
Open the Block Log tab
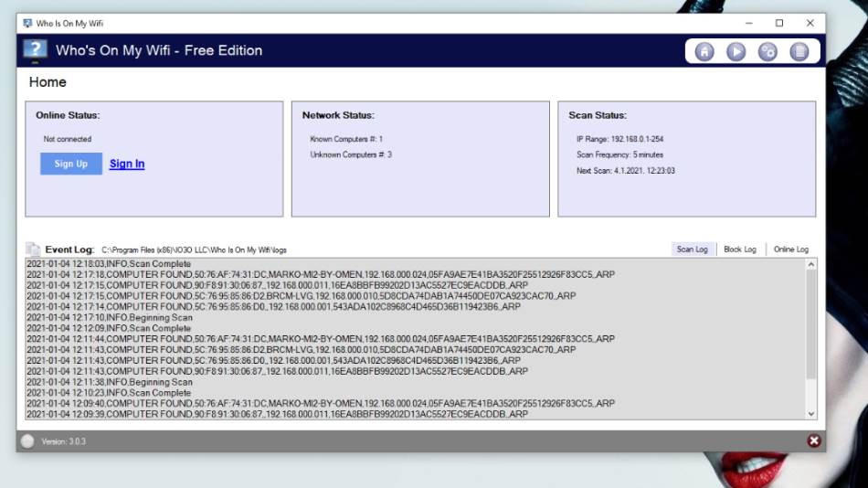(x=739, y=249)
